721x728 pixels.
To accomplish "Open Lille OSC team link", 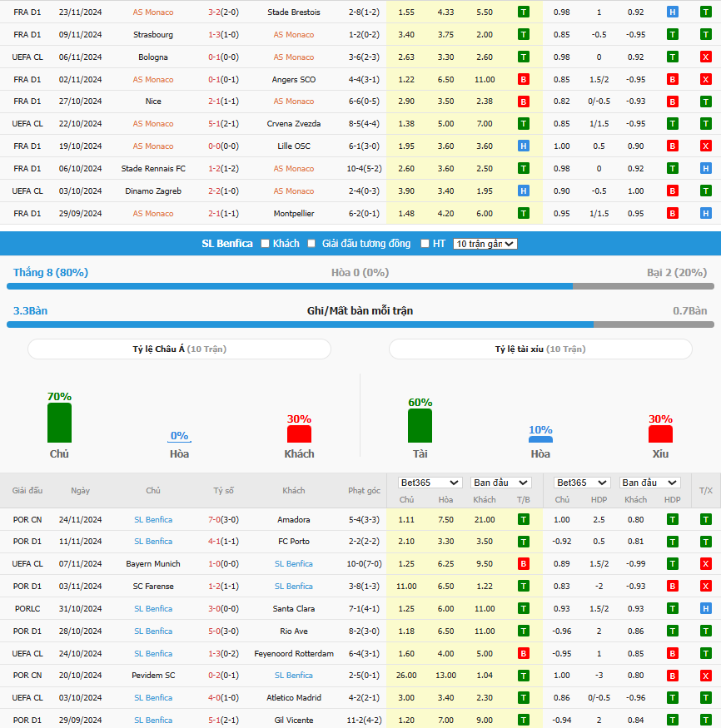I will 294,146.
